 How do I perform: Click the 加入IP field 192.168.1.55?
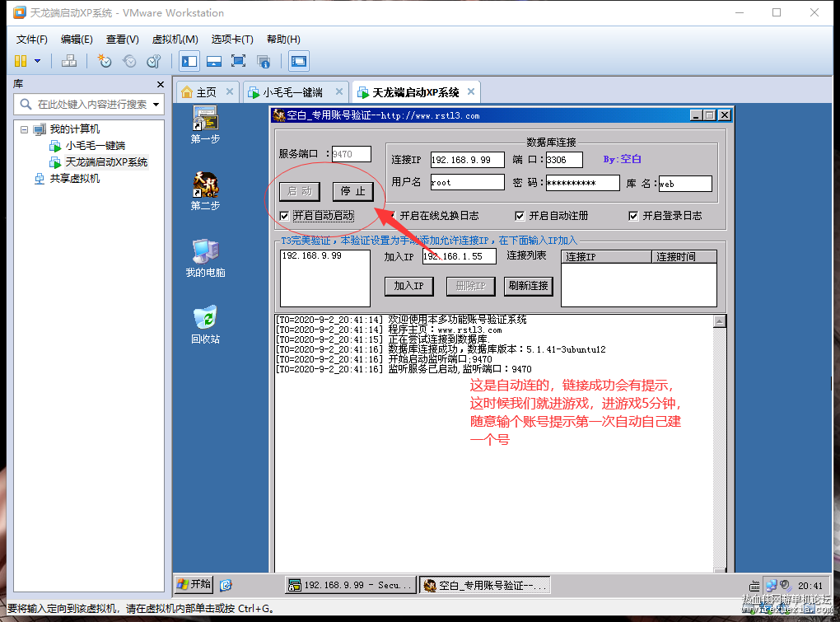(459, 256)
